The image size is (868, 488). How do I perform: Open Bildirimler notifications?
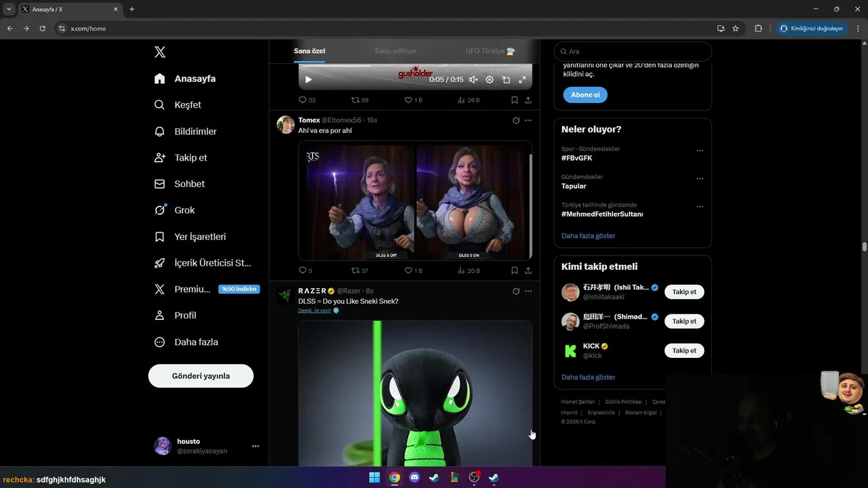pyautogui.click(x=185, y=131)
